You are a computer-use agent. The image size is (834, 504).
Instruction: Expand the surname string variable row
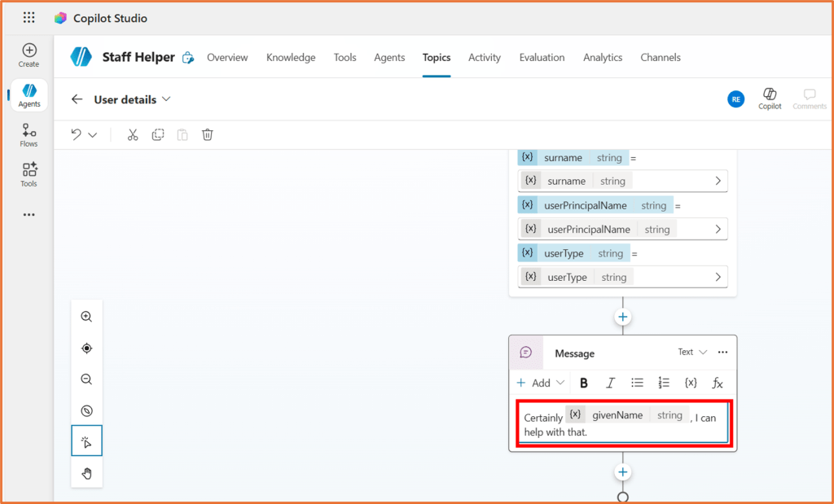point(720,181)
